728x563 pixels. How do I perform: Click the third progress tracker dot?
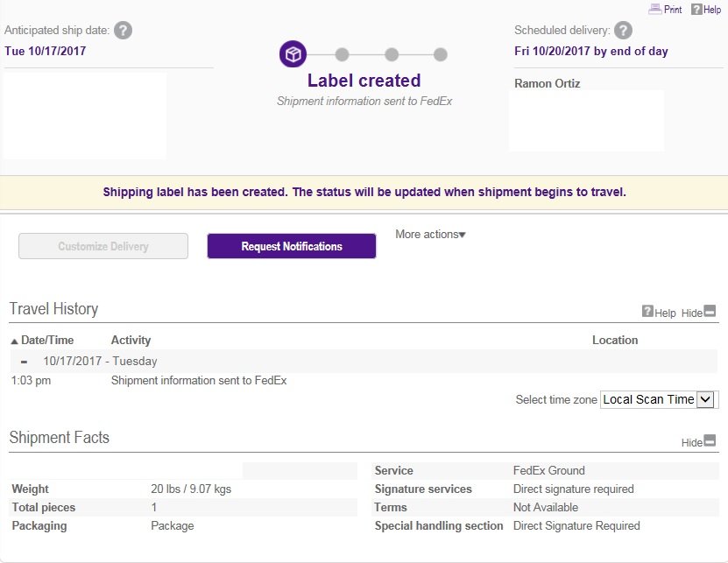[x=392, y=55]
